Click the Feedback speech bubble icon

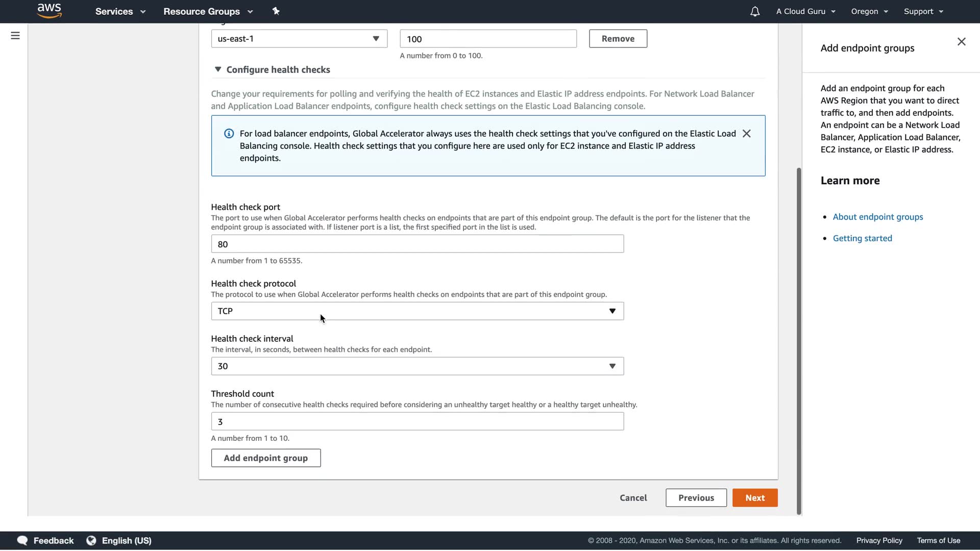pyautogui.click(x=22, y=540)
